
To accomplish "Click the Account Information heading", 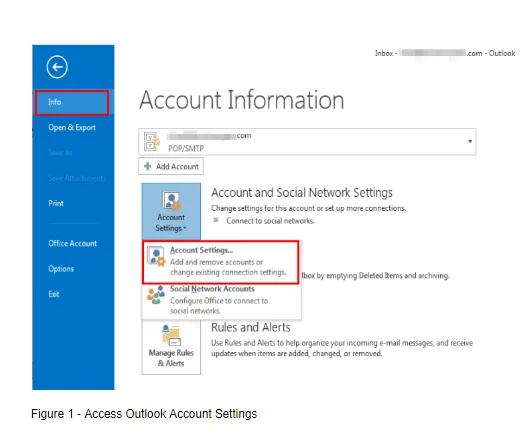I will click(x=242, y=100).
